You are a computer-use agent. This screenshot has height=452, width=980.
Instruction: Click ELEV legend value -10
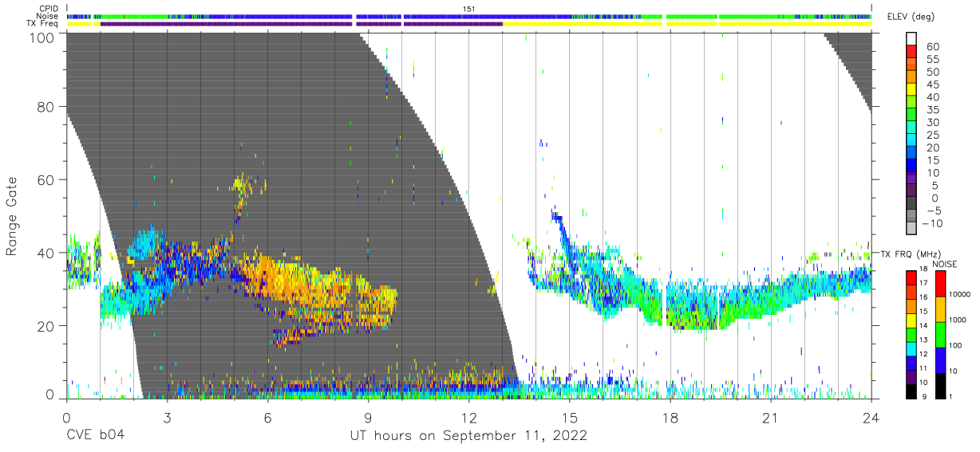click(x=931, y=223)
